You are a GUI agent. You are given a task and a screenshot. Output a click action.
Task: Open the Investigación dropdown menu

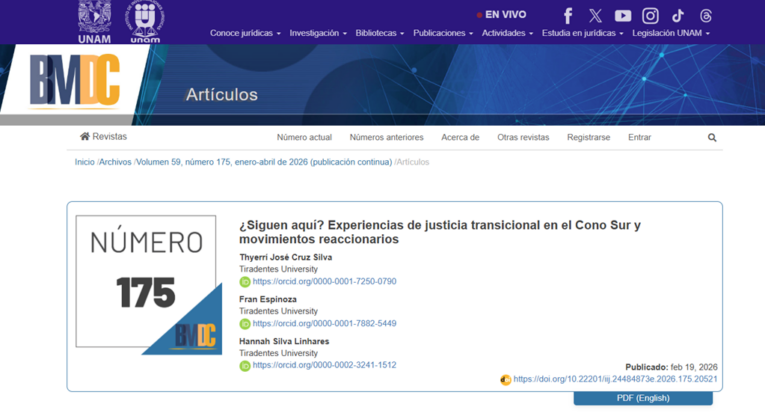click(318, 33)
